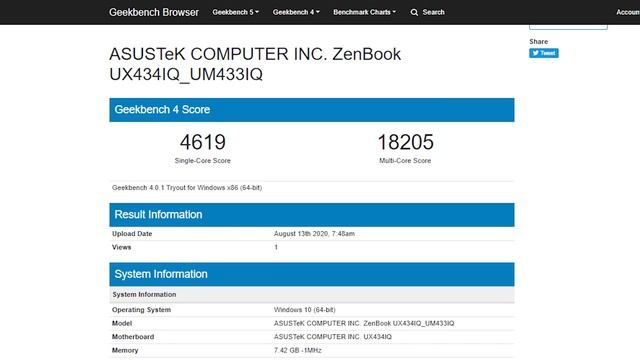Click the Upload Date label
The image size is (640, 360).
tap(132, 234)
